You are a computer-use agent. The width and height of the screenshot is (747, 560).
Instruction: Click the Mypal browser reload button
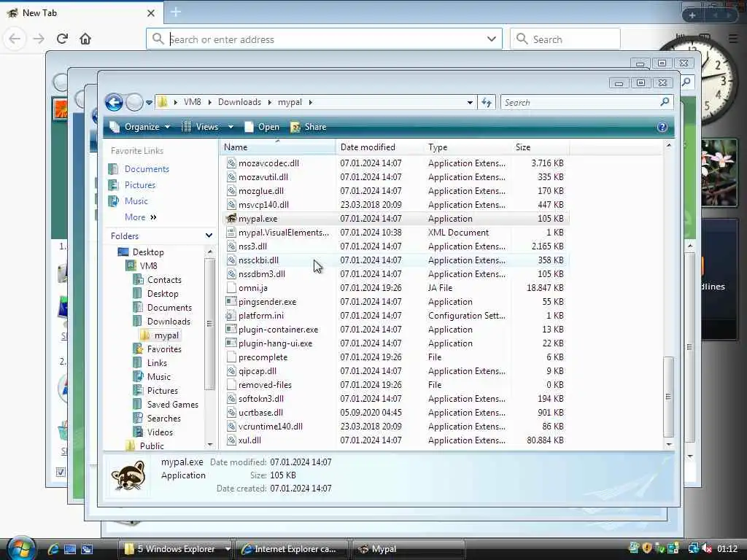pyautogui.click(x=63, y=39)
